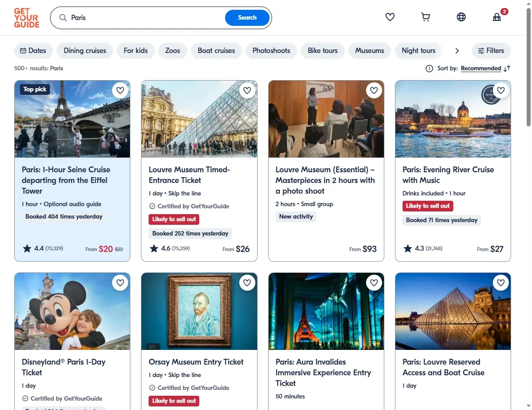This screenshot has height=410, width=532.
Task: Click the Paris search input field
Action: pyautogui.click(x=146, y=18)
